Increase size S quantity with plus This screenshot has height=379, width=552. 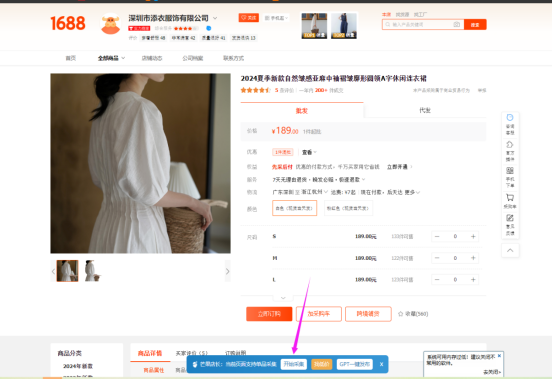click(473, 236)
